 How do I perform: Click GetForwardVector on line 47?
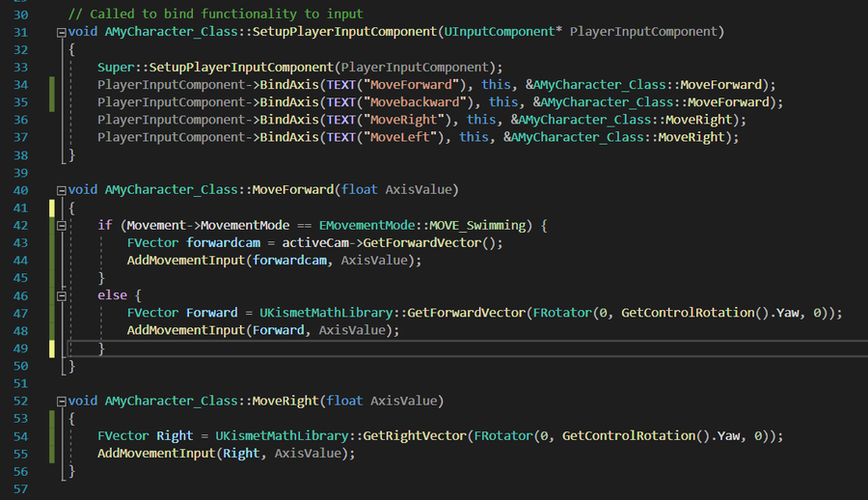click(x=466, y=313)
